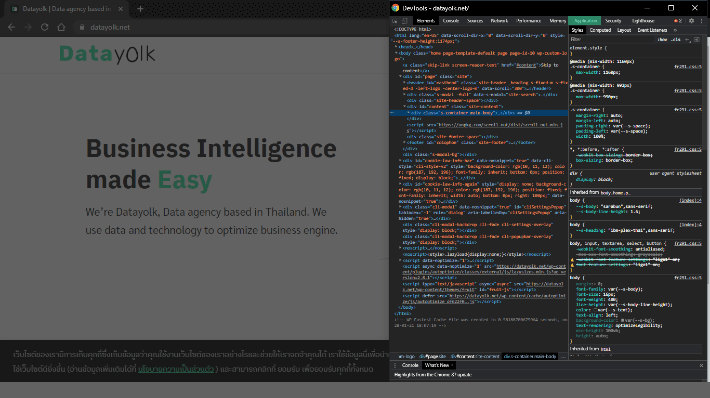This screenshot has height=398, width=710.
Task: Switch to the Console panel tab
Action: (451, 21)
